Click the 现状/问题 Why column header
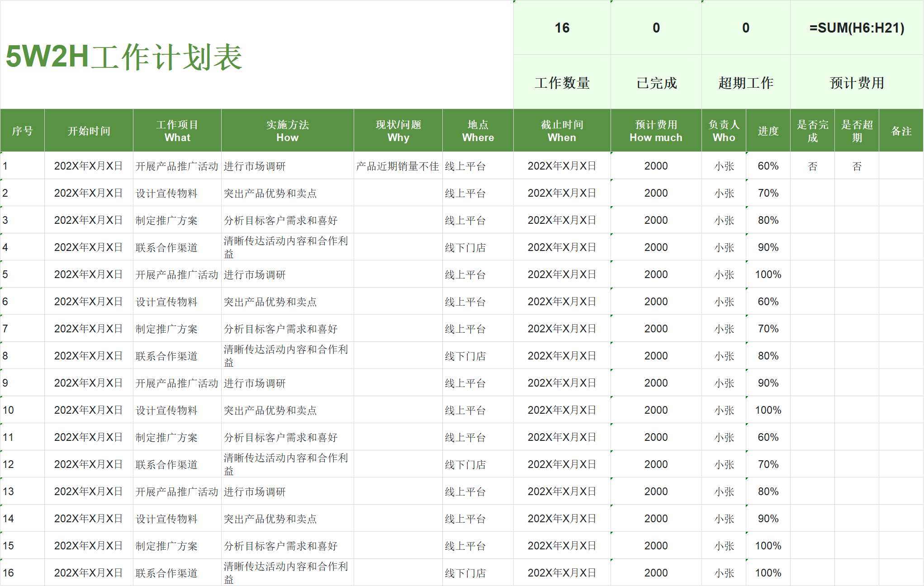This screenshot has height=586, width=924. coord(397,130)
